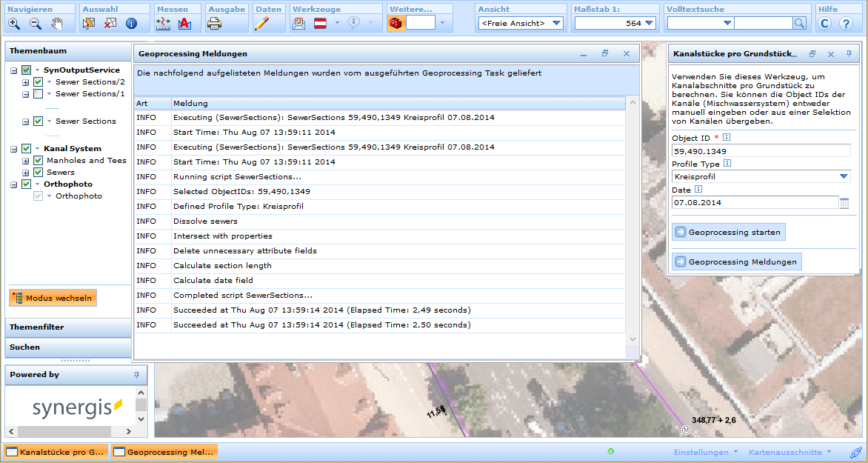Click inside the Volltextsuche search field
This screenshot has height=463, width=868.
tap(765, 23)
